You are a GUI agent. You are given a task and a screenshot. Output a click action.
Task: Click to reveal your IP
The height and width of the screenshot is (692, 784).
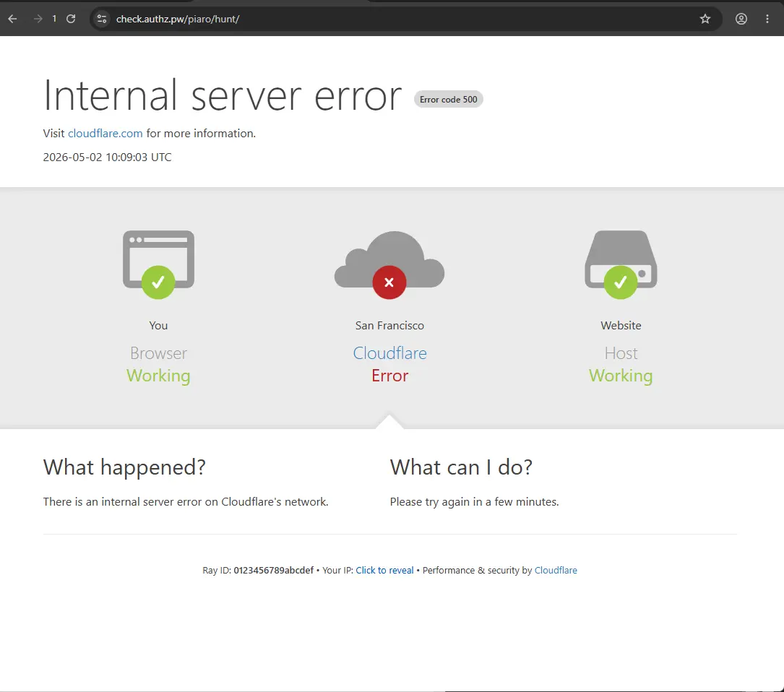[384, 571]
